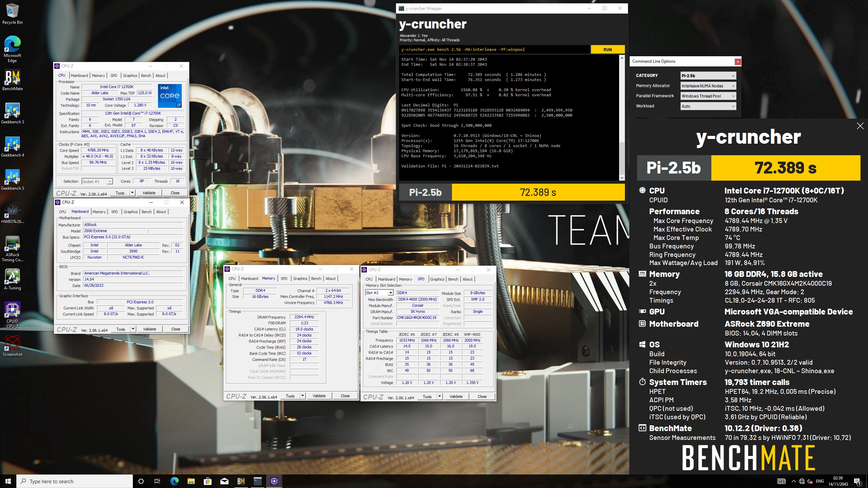Open the CATEGORY dropdown showing Pi-2.5b

(708, 76)
